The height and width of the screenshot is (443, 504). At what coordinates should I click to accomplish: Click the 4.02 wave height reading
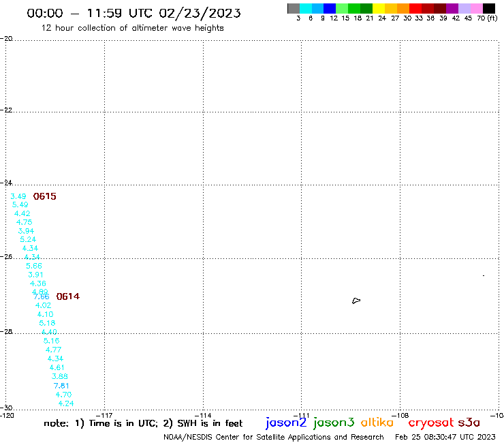[43, 305]
